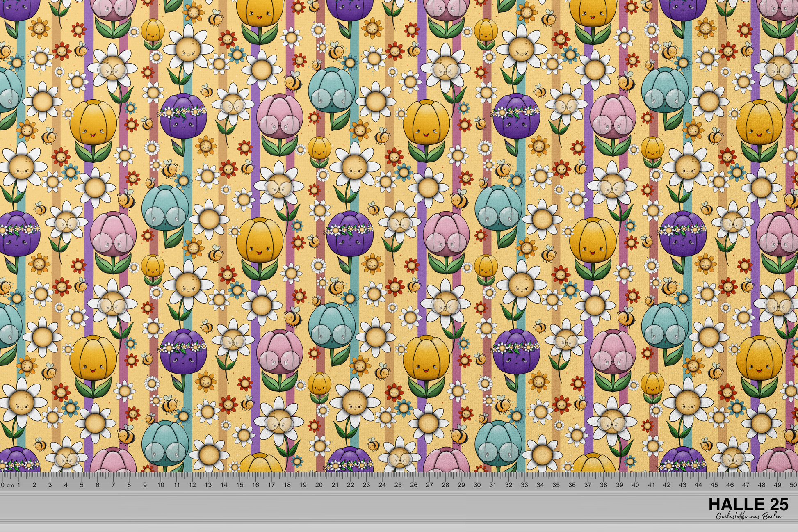Select the 12 cm ruler number
798x532 pixels.
192,485
